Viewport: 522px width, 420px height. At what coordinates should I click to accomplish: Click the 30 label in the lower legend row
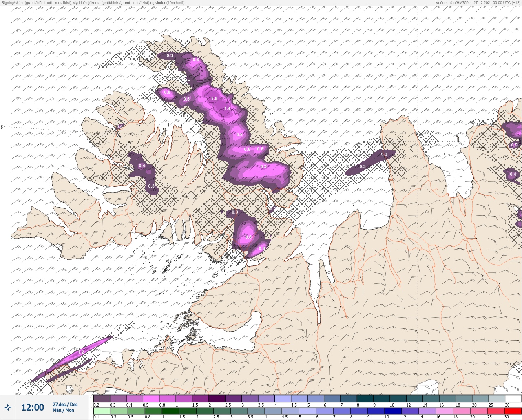[507, 417]
